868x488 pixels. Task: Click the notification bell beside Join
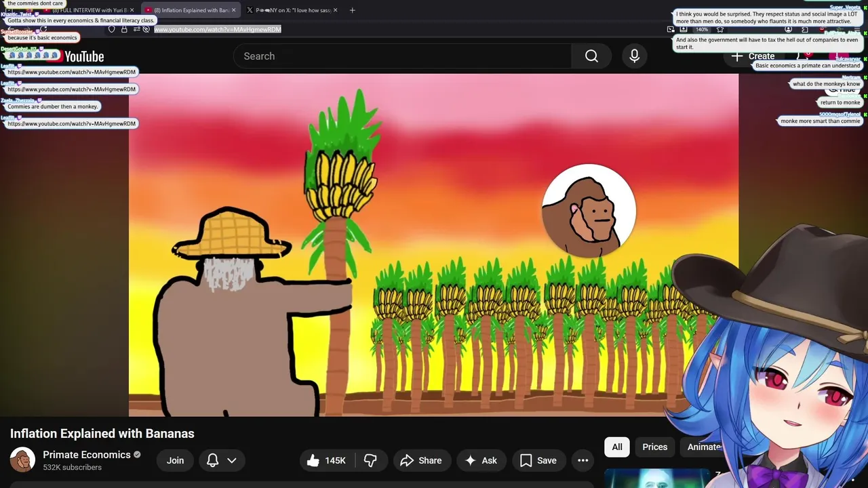[x=212, y=460]
